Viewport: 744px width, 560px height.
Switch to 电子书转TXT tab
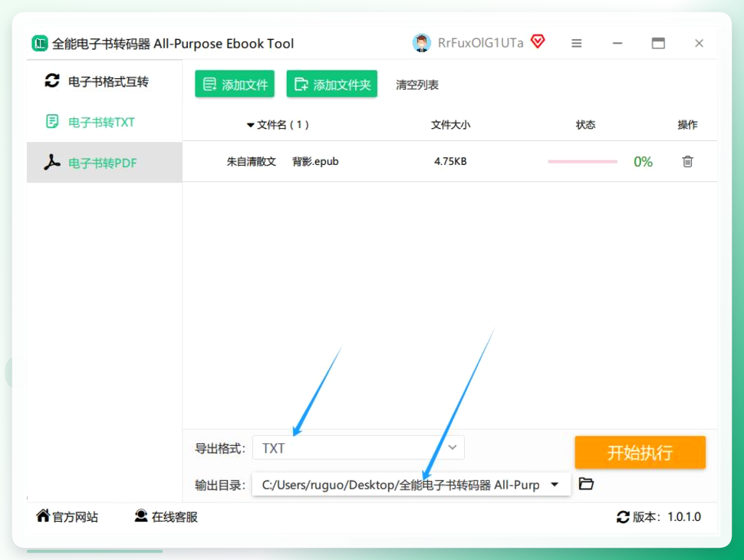coord(104,122)
